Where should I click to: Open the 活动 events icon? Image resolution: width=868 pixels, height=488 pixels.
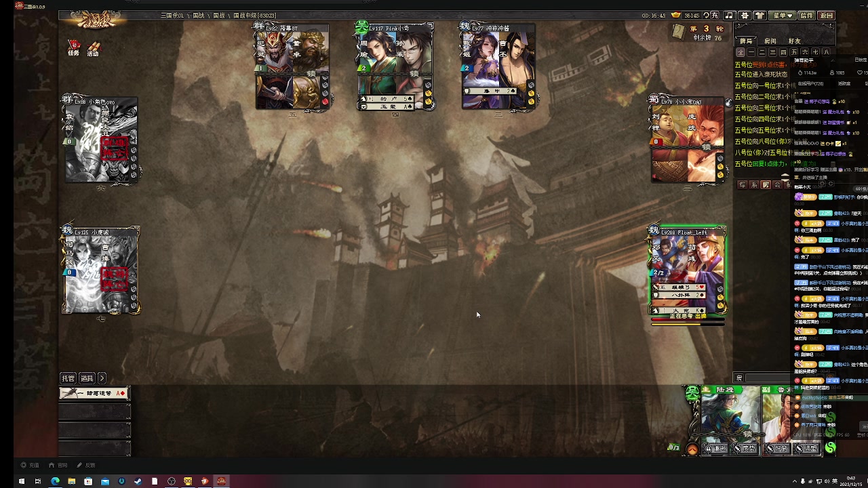[93, 48]
